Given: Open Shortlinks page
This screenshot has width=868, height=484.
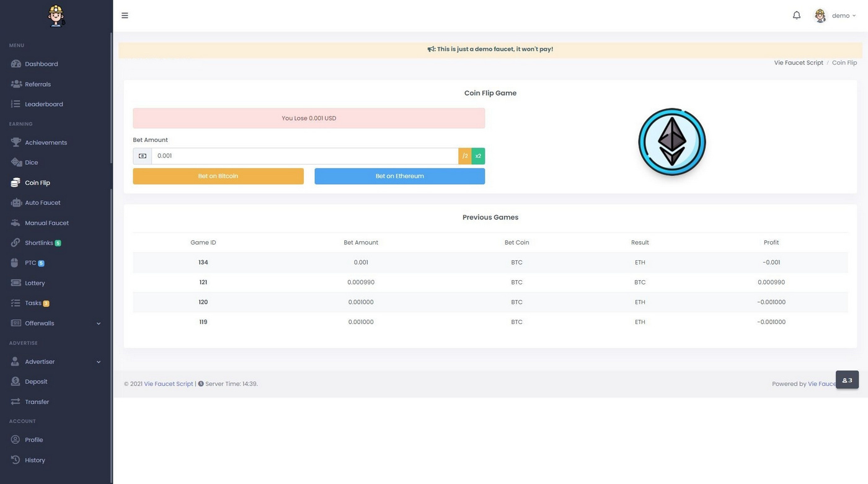Looking at the screenshot, I should (39, 243).
